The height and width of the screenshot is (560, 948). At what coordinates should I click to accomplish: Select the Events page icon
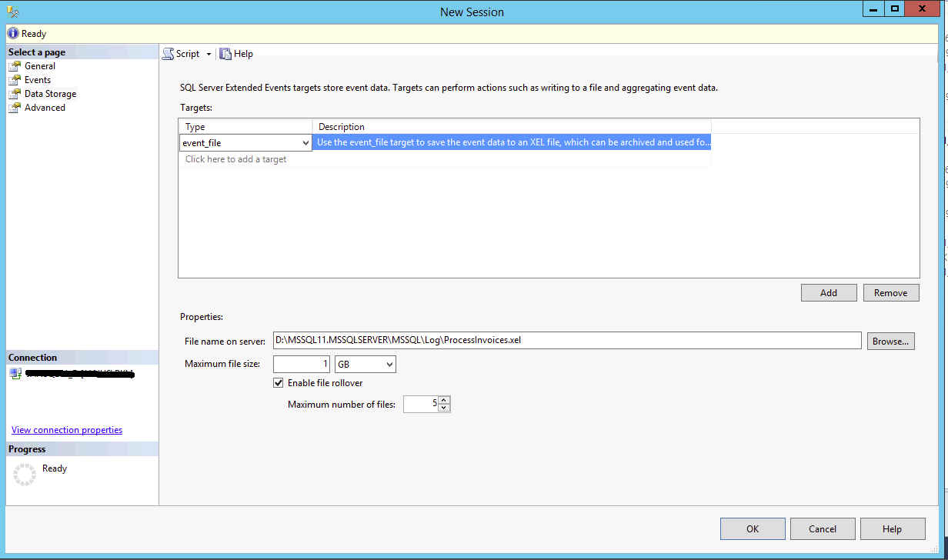15,80
